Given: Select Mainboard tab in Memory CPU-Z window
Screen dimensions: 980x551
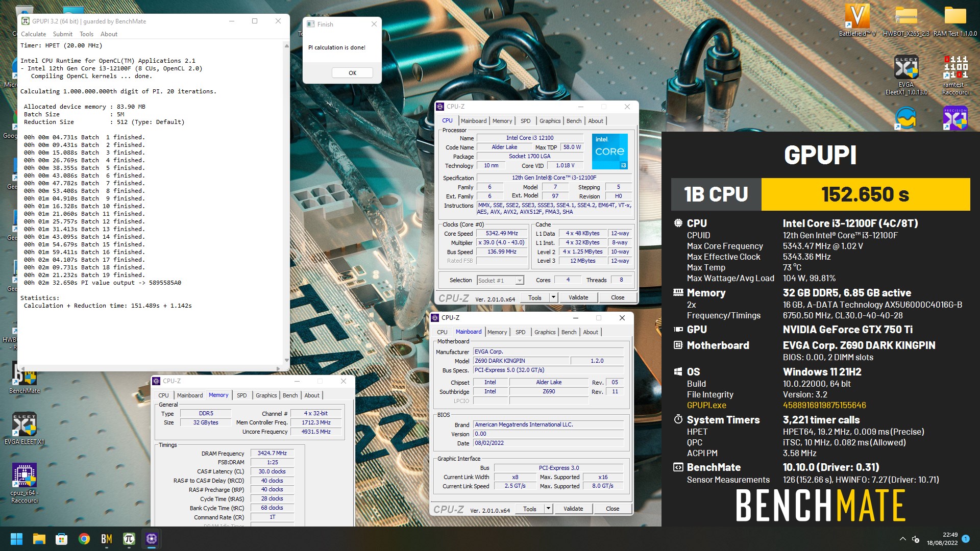Looking at the screenshot, I should pyautogui.click(x=190, y=395).
